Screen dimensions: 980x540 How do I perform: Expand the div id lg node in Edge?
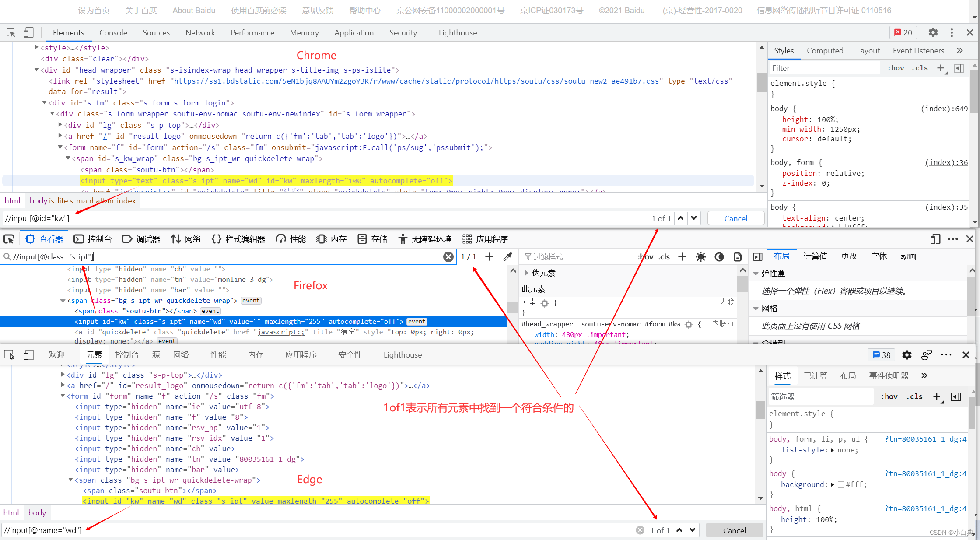pyautogui.click(x=63, y=375)
